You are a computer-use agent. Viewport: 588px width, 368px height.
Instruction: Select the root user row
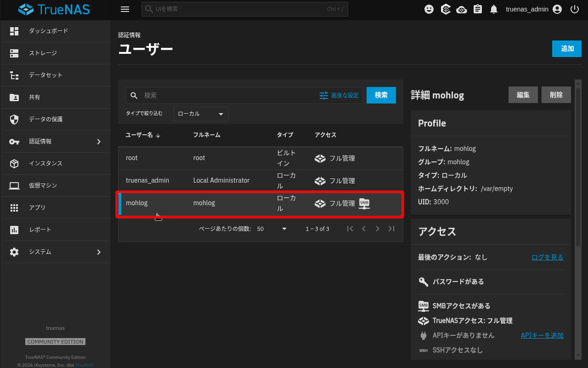260,158
